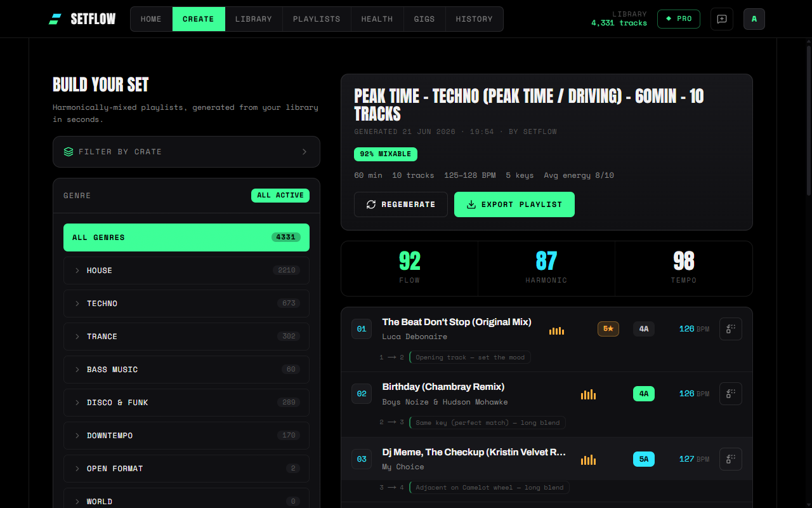
Task: Click the '125–128 BPM' stat
Action: (470, 175)
